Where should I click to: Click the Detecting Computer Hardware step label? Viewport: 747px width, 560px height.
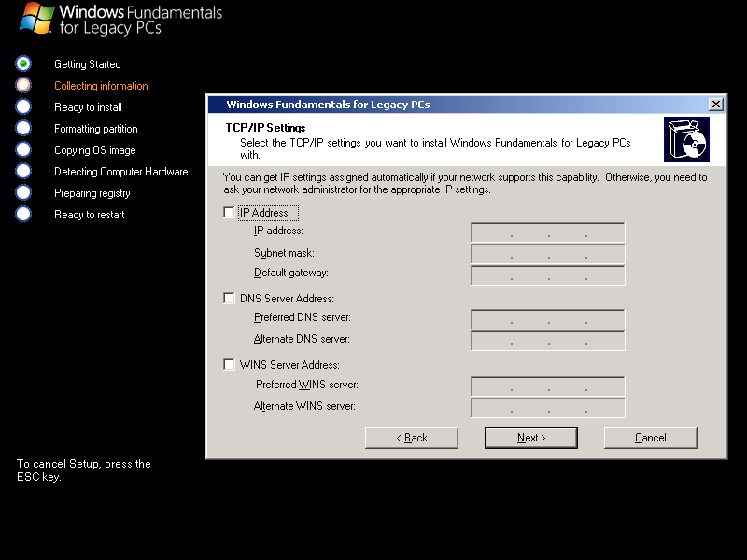click(x=121, y=172)
